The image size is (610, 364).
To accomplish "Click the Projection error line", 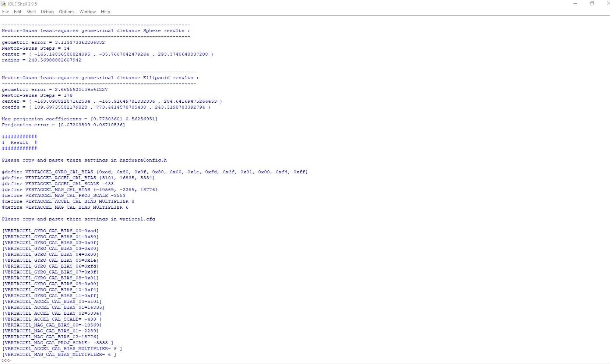I will pyautogui.click(x=63, y=125).
